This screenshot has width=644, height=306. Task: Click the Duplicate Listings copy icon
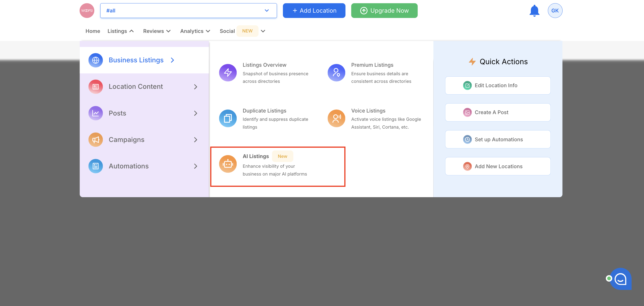(x=228, y=118)
